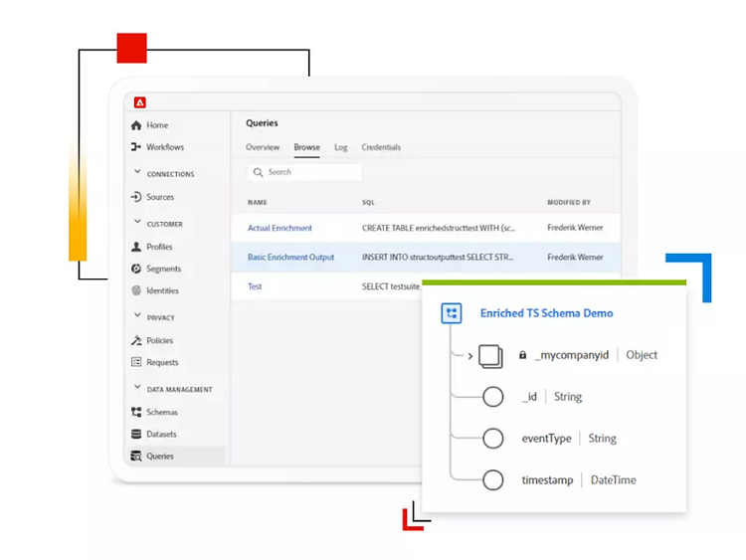Click the Schemas label in sidebar
This screenshot has height=560, width=746.
coord(162,412)
